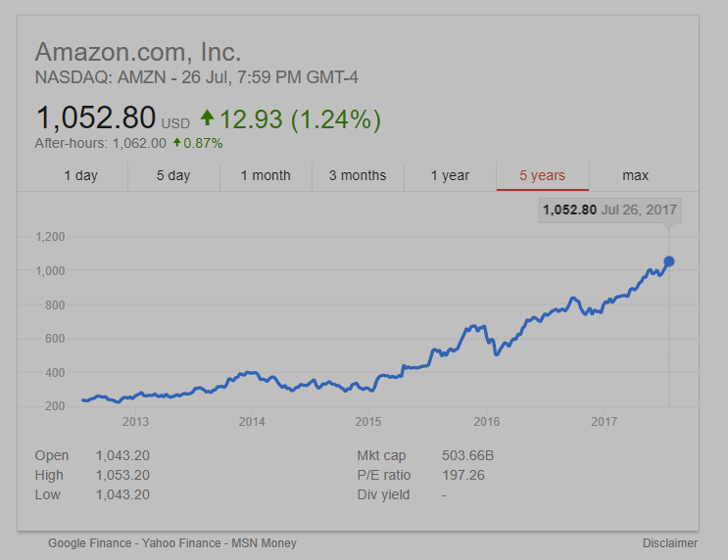Click the 1,052.80 Jul 26, 2017 tooltip

(x=608, y=210)
